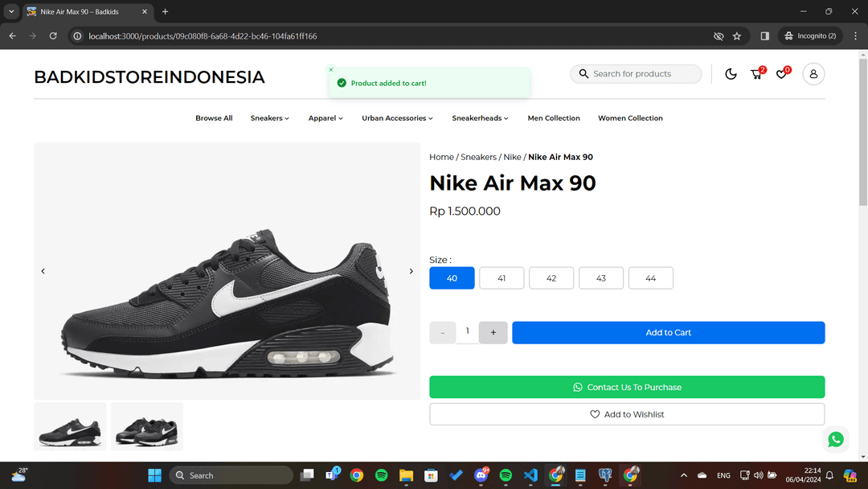Expand the Sneakerheads dropdown menu

480,118
